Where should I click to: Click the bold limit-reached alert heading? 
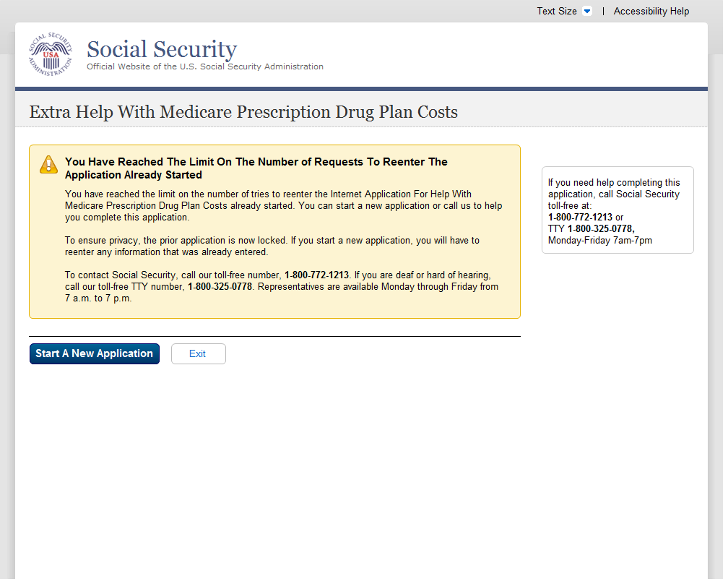256,168
